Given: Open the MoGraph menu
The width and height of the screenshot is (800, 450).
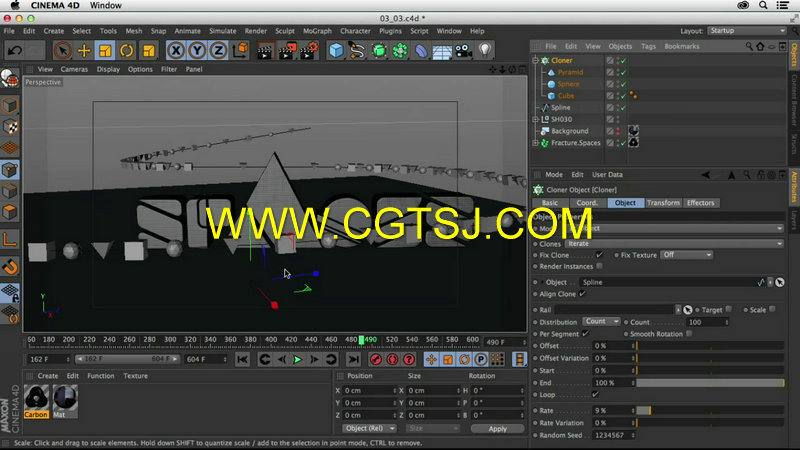Looking at the screenshot, I should (x=317, y=31).
